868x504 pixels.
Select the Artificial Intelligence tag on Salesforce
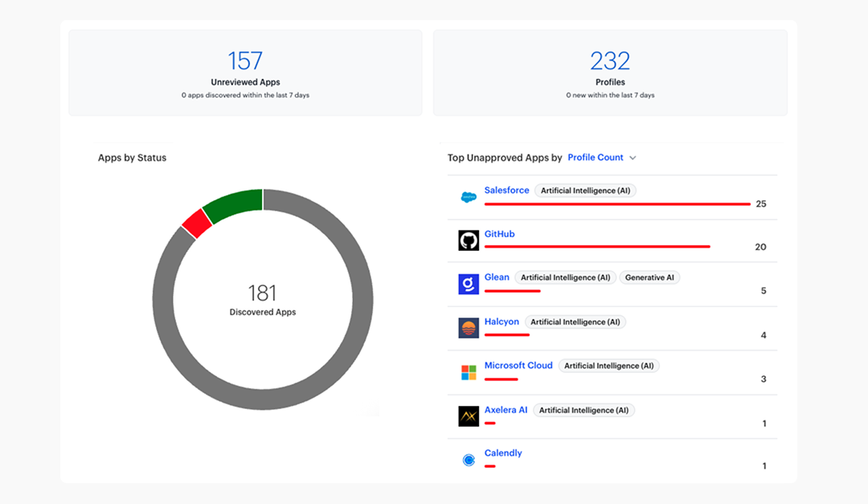585,190
